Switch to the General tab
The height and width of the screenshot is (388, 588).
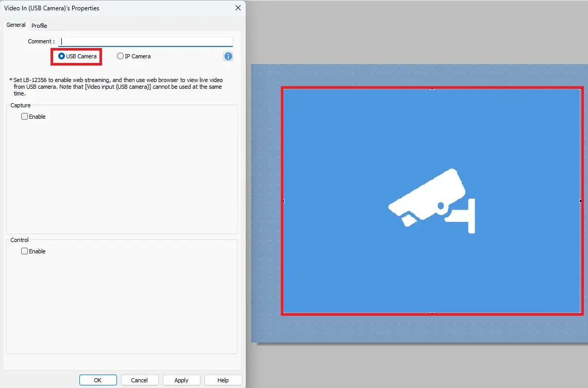tap(15, 25)
